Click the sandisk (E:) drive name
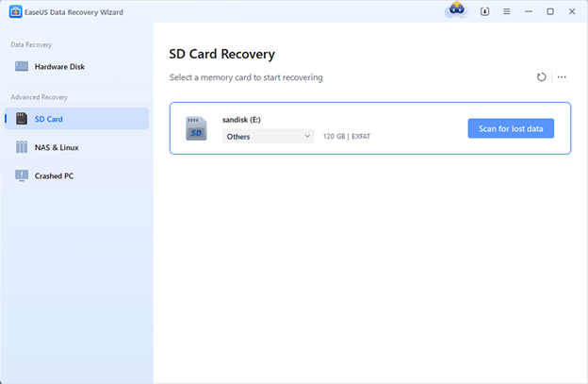This screenshot has height=384, width=588. 241,120
